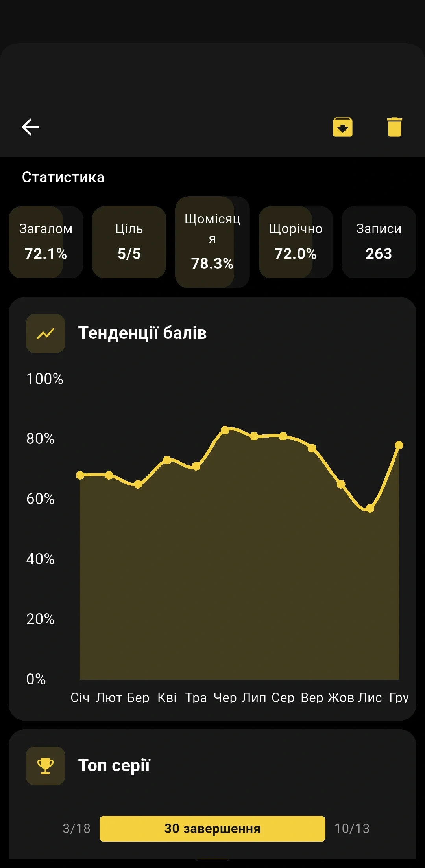Tap the archive download icon
The width and height of the screenshot is (425, 868).
(342, 127)
